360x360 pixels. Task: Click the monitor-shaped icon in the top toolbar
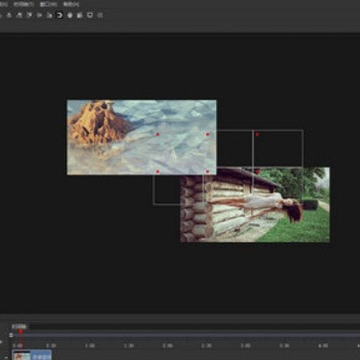[90, 15]
